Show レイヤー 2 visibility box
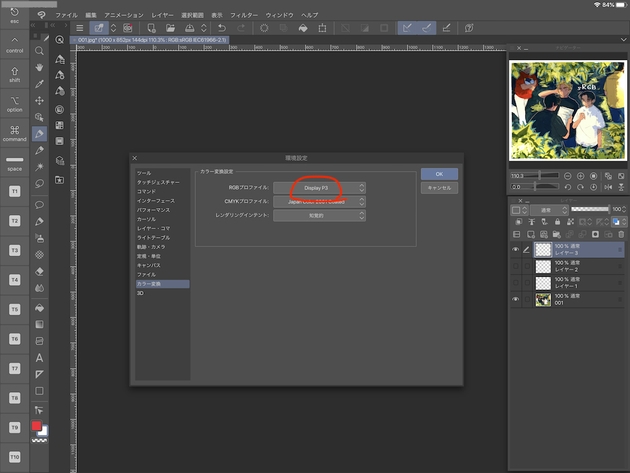Image resolution: width=630 pixels, height=473 pixels. pos(515,266)
